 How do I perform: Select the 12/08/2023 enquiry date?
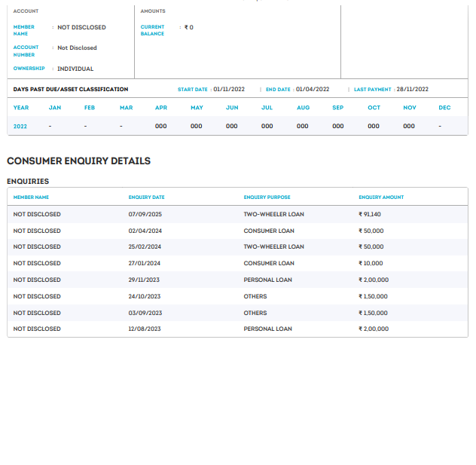[x=145, y=329]
